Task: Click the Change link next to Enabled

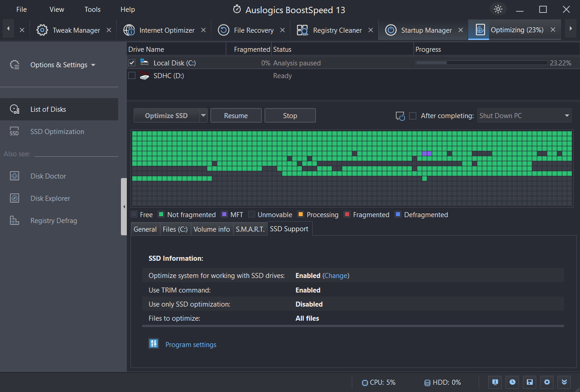Action: [x=336, y=276]
